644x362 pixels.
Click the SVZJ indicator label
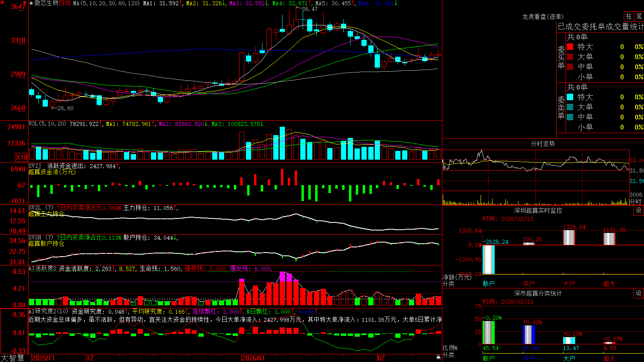click(x=35, y=166)
